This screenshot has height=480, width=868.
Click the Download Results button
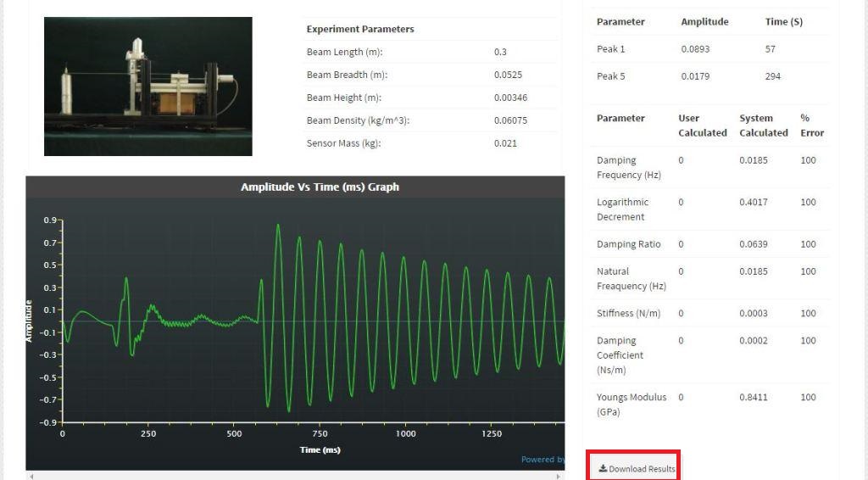[637, 468]
